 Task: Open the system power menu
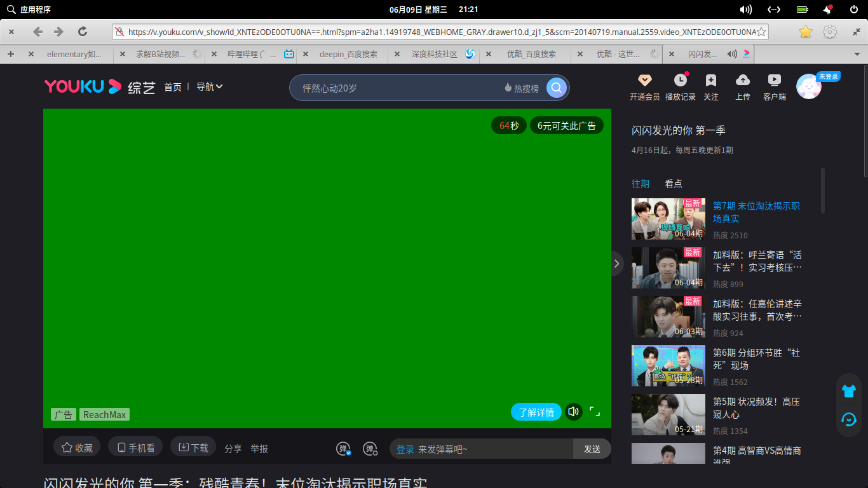pyautogui.click(x=854, y=10)
